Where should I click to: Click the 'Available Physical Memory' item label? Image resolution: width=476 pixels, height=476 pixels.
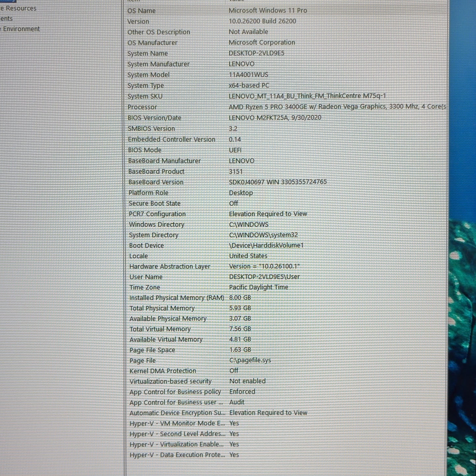168,319
